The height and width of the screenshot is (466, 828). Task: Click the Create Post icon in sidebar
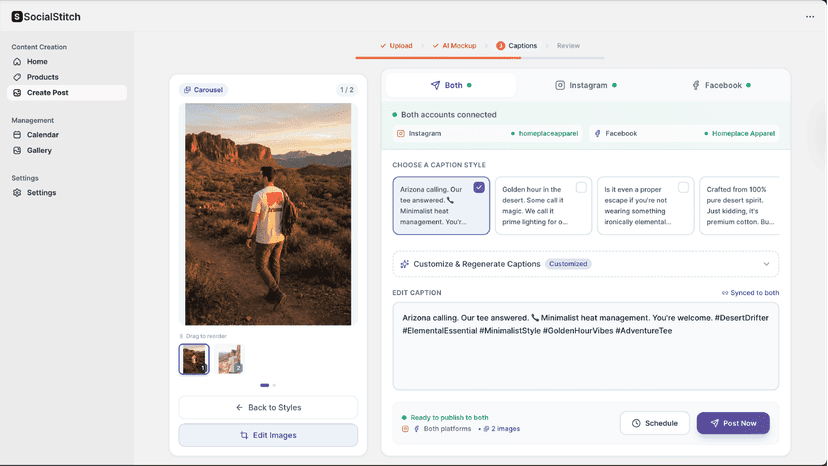(17, 92)
